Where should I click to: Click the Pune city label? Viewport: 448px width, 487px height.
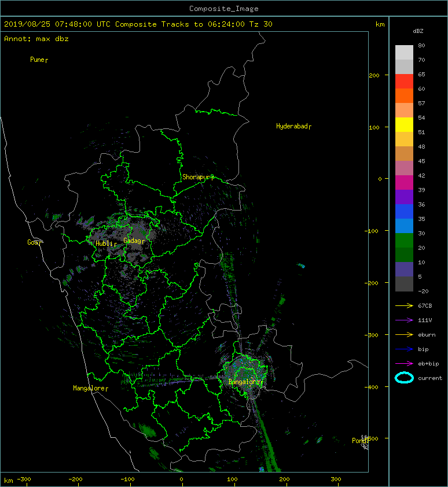[x=37, y=60]
